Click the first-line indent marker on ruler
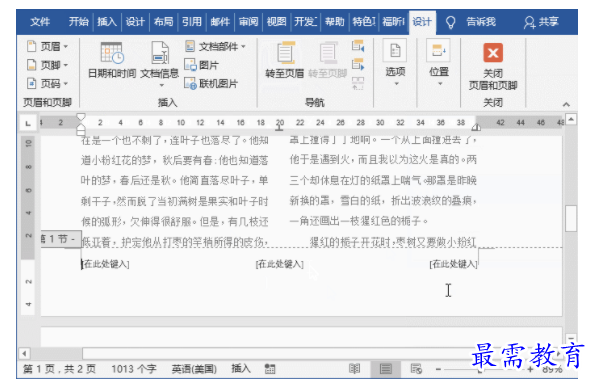This screenshot has height=387, width=593. click(81, 117)
